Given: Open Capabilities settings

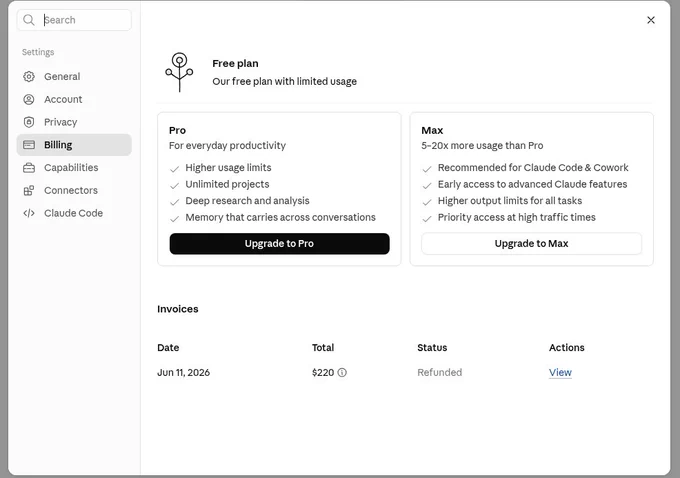Looking at the screenshot, I should [x=74, y=168].
